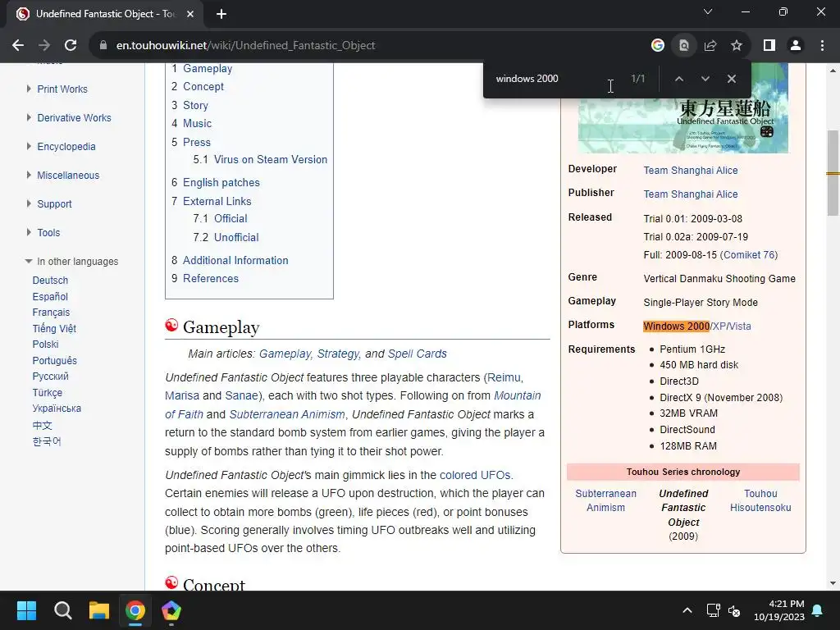Open the Русский language version

(50, 376)
